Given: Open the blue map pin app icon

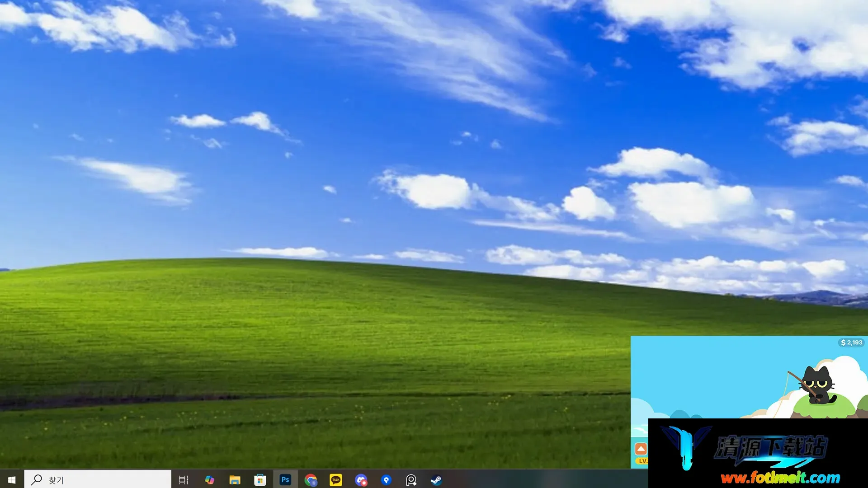Looking at the screenshot, I should pos(386,480).
